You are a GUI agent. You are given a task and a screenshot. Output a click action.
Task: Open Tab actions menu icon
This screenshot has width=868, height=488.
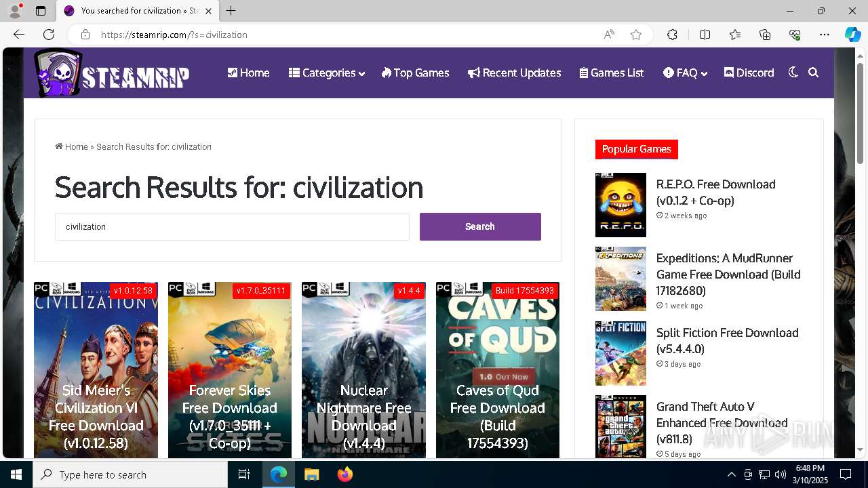coord(41,11)
